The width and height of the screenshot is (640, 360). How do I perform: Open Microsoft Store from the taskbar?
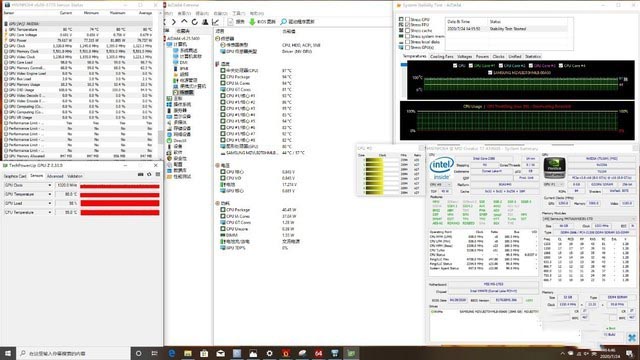204,353
